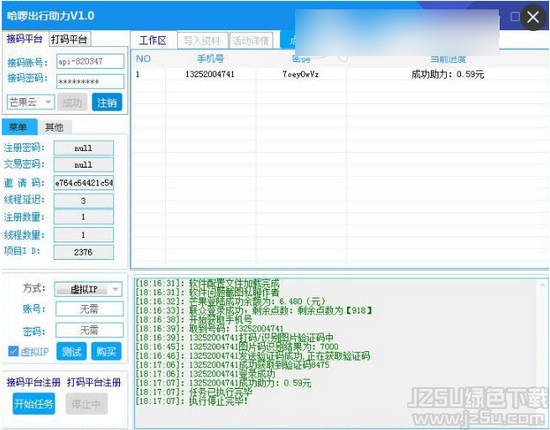The height and width of the screenshot is (430, 550).
Task: Click the 账号 field showing 无需
Action: click(x=89, y=309)
